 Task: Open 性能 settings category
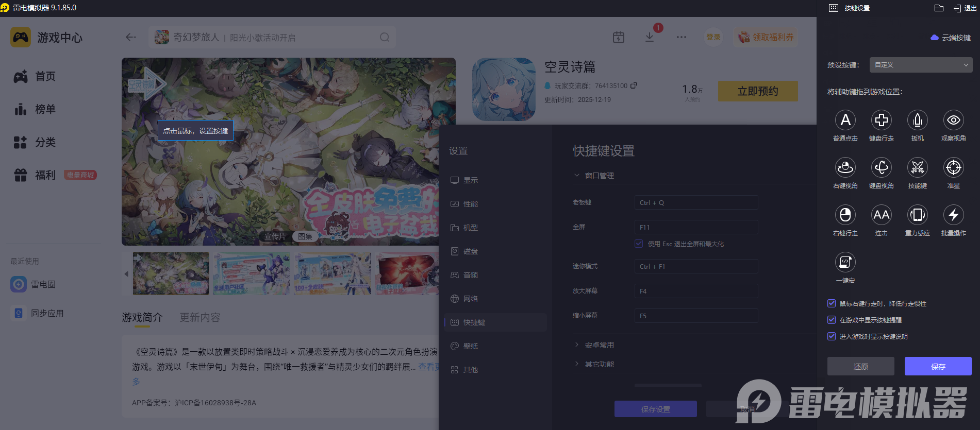pyautogui.click(x=495, y=204)
